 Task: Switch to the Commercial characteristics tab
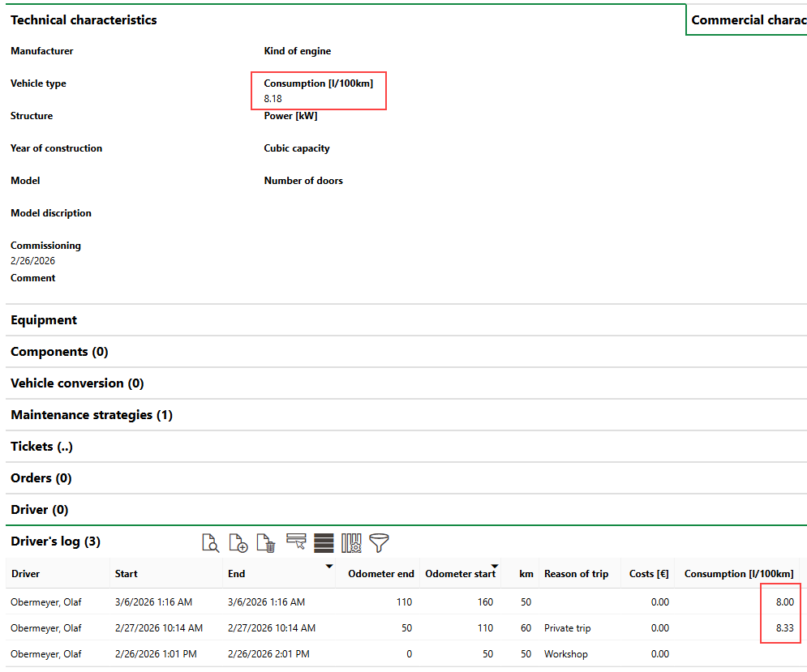pos(748,20)
